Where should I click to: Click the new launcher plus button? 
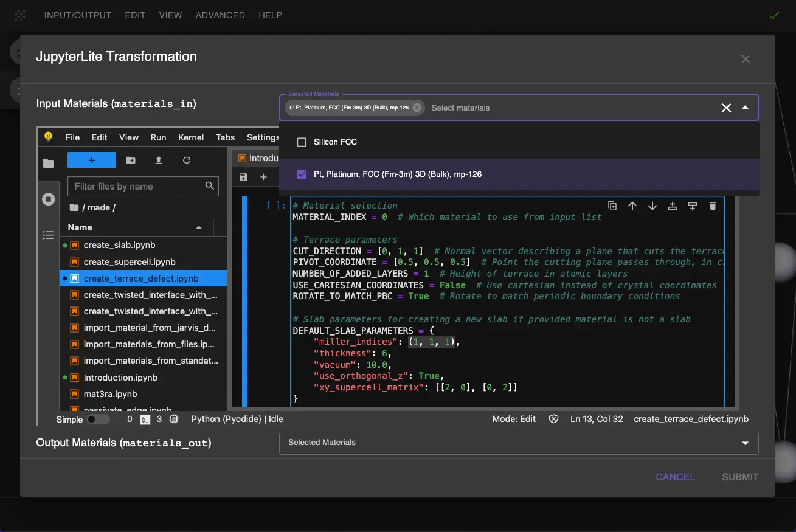[x=91, y=160]
